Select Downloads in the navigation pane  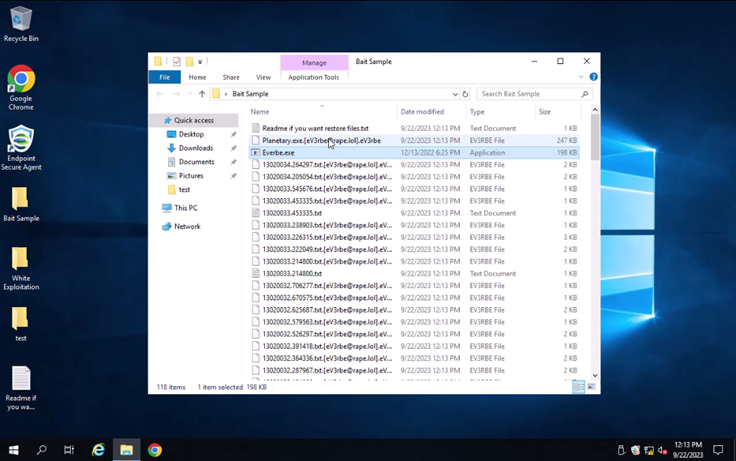pyautogui.click(x=196, y=148)
